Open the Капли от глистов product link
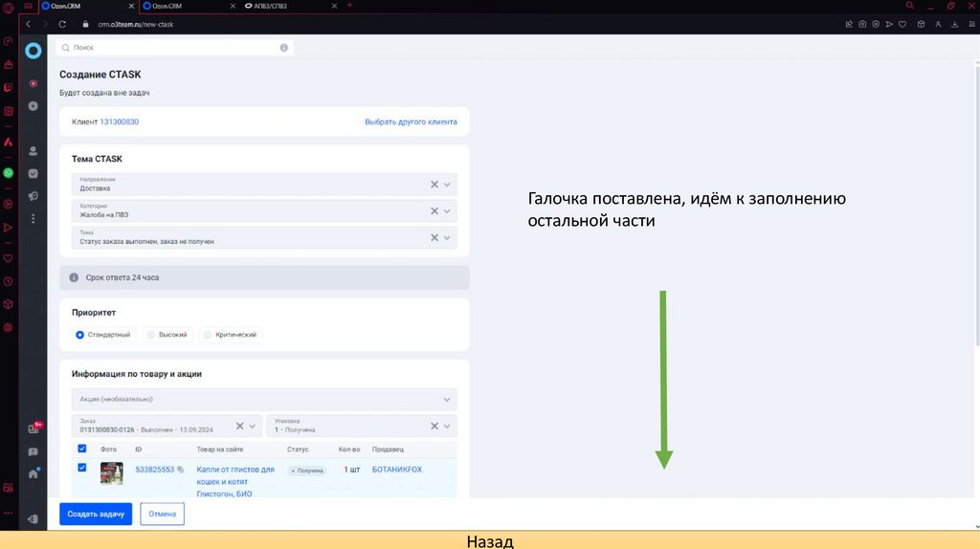This screenshot has width=980, height=549. click(x=235, y=481)
